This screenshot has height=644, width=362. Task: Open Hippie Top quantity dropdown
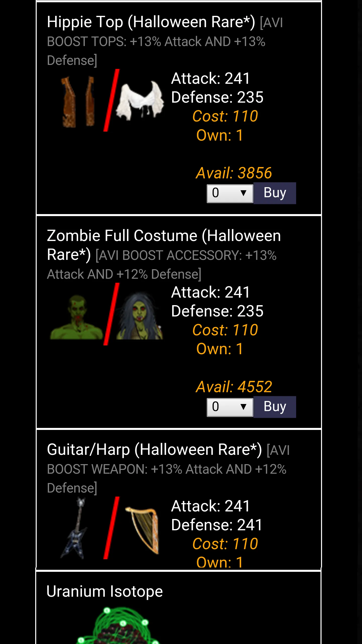(x=230, y=193)
